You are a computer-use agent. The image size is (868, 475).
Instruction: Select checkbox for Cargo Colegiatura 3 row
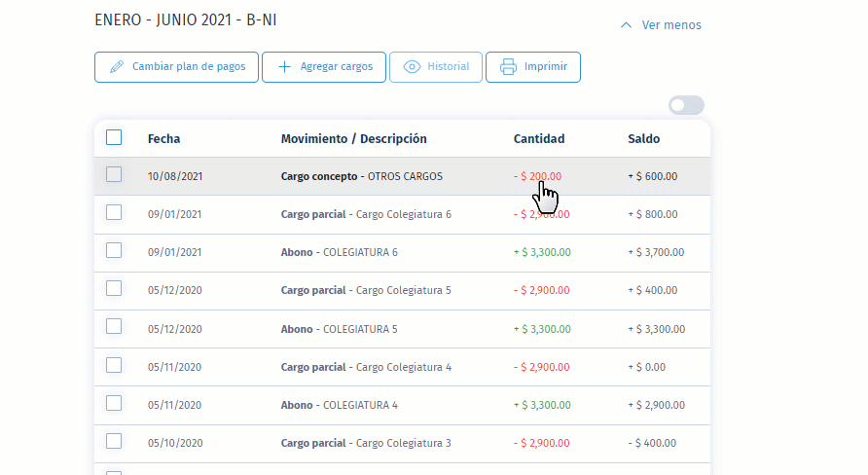(x=114, y=441)
